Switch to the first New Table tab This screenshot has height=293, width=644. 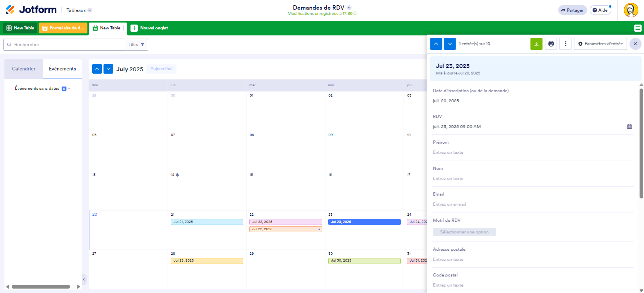(20, 28)
